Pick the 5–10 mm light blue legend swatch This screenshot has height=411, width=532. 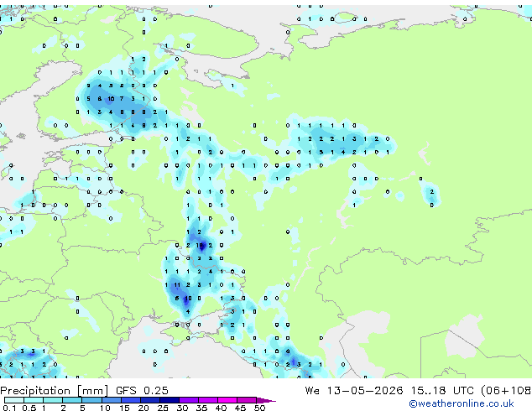coord(91,400)
